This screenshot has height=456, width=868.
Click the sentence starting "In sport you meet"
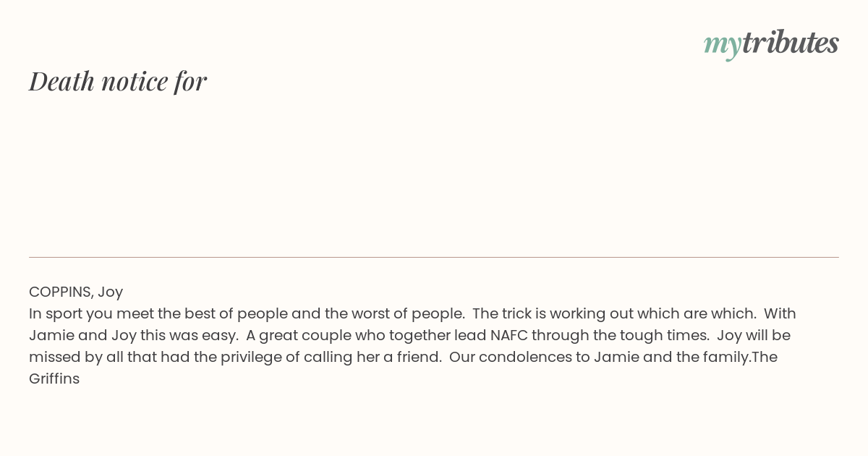click(247, 313)
